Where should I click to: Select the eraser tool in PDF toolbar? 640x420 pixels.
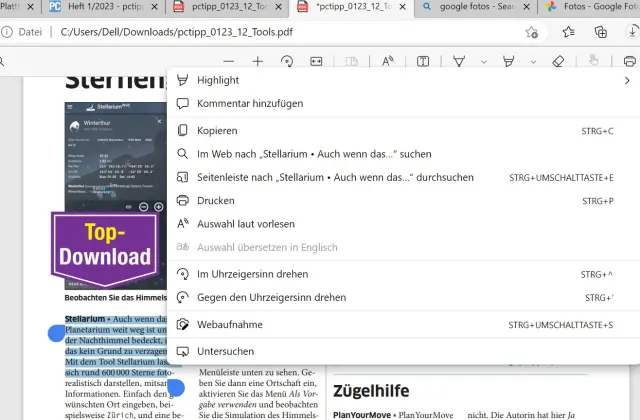[x=558, y=62]
